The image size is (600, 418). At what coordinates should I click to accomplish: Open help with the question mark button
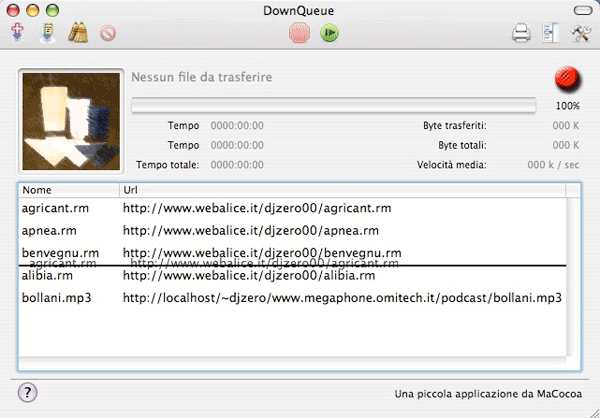coord(28,393)
